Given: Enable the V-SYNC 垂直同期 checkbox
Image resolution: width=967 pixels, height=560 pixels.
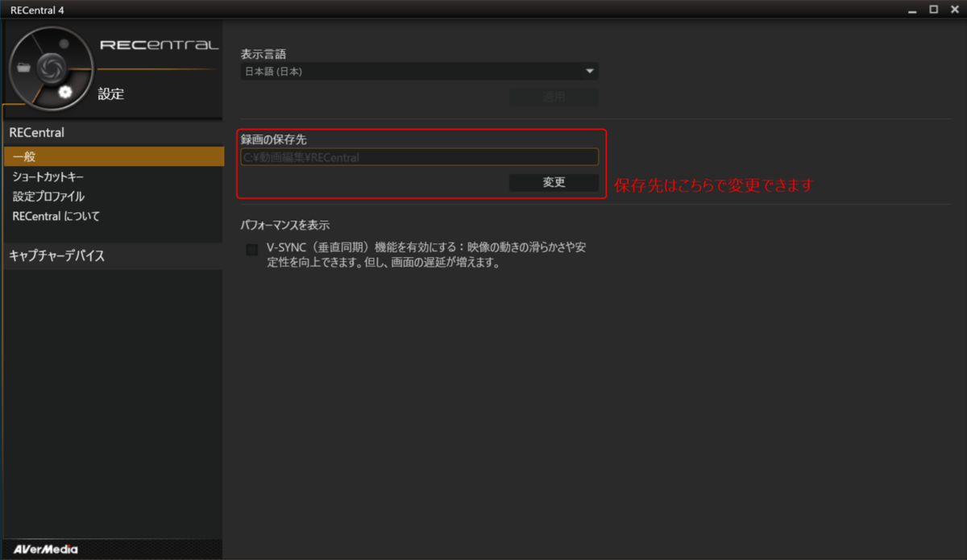Looking at the screenshot, I should [x=251, y=250].
